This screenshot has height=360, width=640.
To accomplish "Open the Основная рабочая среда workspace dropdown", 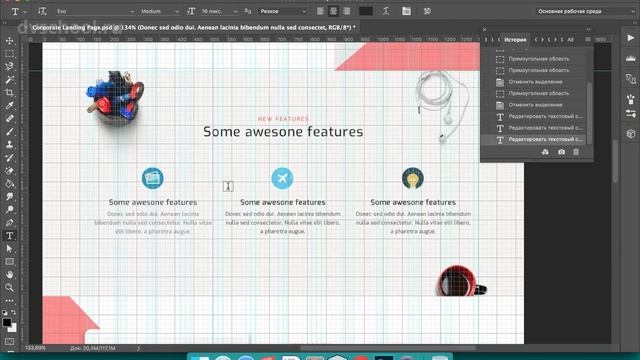I will pos(585,11).
